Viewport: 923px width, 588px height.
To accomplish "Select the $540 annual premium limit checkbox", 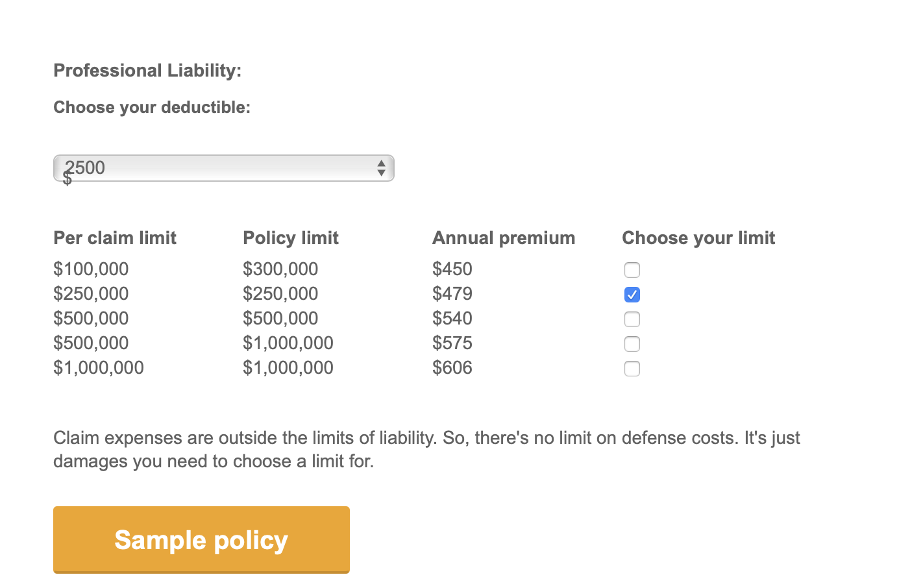I will pos(632,319).
